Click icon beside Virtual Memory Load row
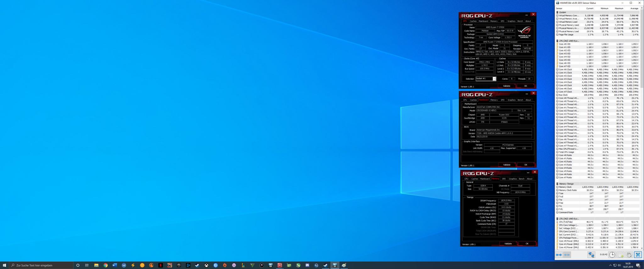Viewport: 644px width, 269px height. [x=557, y=22]
